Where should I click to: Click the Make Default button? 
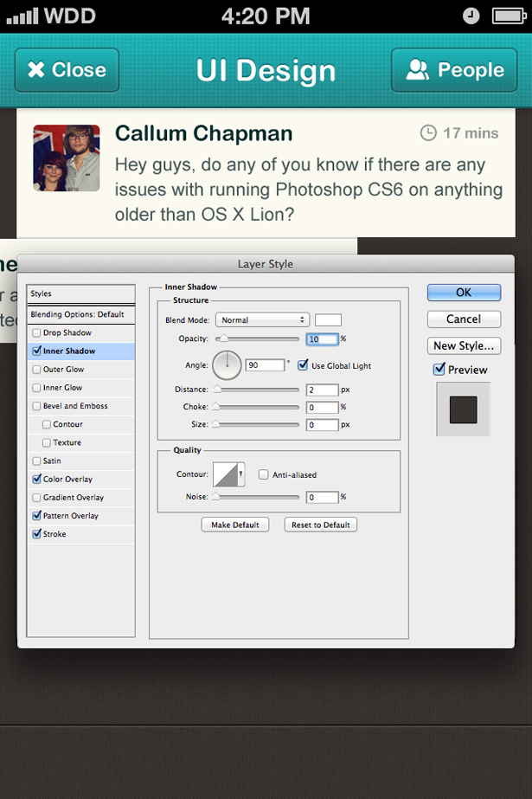click(235, 525)
